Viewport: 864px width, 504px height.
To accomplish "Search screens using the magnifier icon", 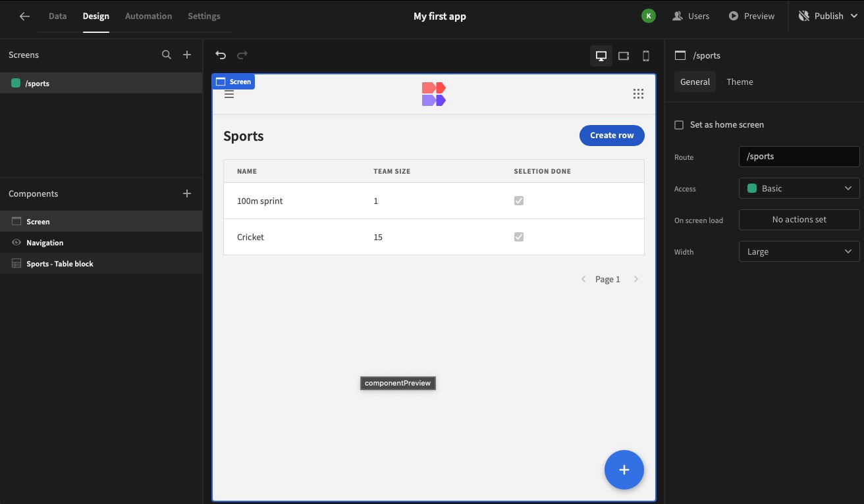I will click(167, 55).
